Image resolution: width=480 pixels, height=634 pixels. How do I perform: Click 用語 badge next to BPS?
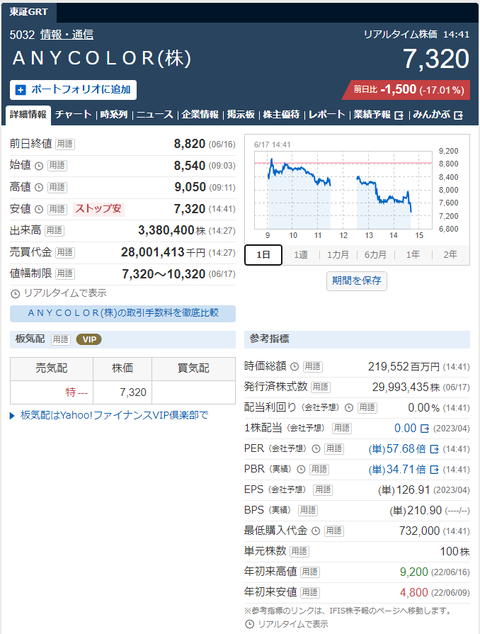click(x=308, y=510)
